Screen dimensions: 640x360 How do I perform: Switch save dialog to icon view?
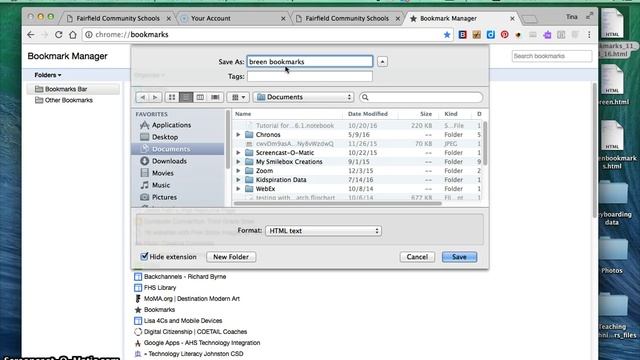(x=172, y=97)
